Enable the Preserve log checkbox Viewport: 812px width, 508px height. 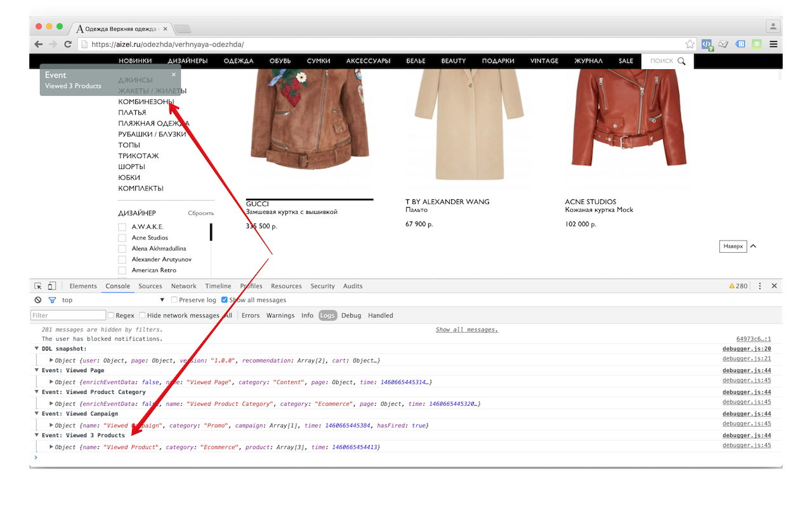(174, 300)
